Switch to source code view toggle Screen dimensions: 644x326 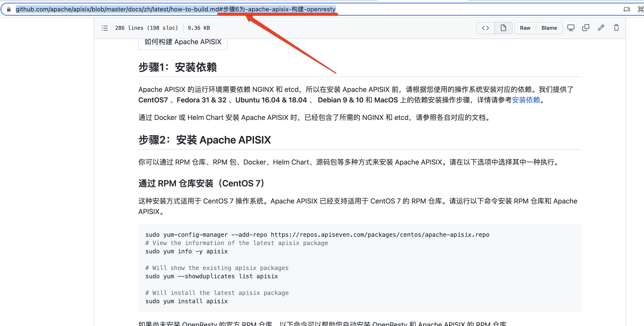click(485, 28)
